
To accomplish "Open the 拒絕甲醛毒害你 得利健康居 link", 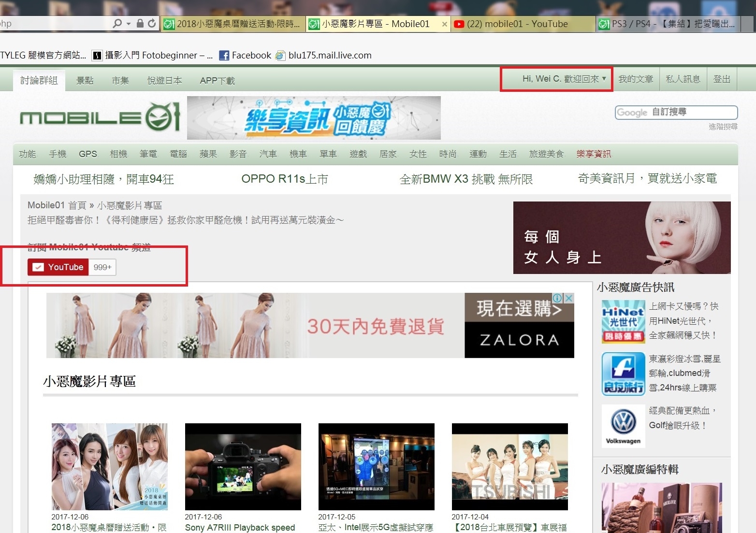I will tap(186, 220).
